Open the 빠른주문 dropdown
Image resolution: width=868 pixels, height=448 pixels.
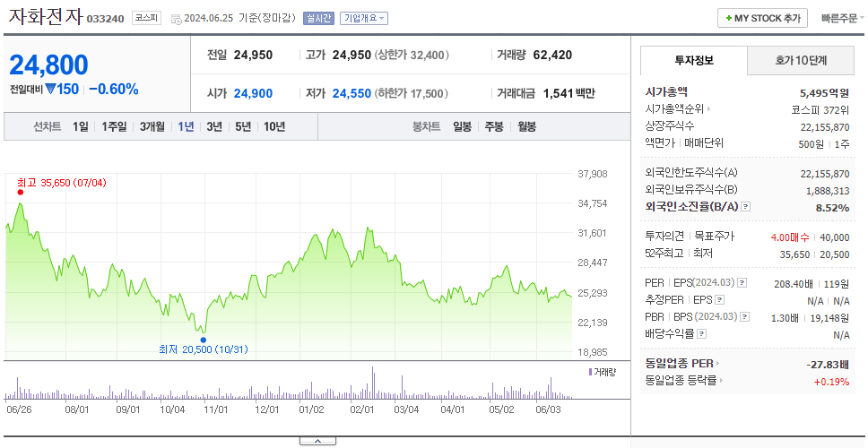[x=843, y=18]
